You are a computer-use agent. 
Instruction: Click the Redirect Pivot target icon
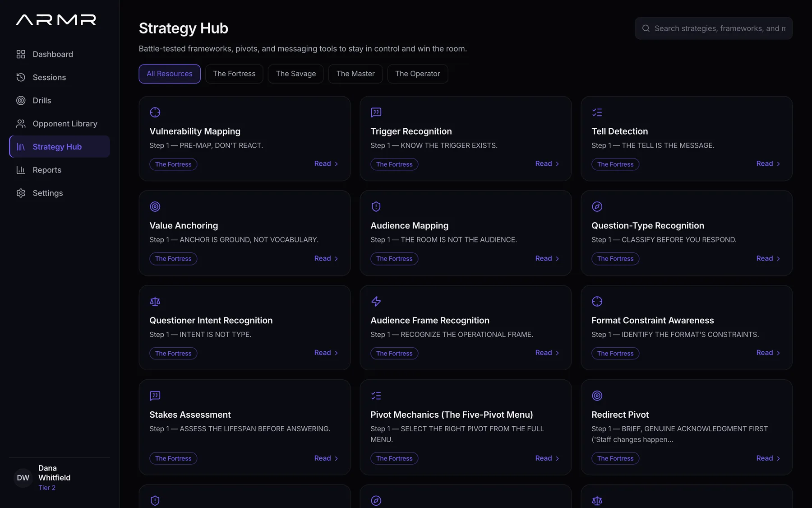[x=597, y=396]
